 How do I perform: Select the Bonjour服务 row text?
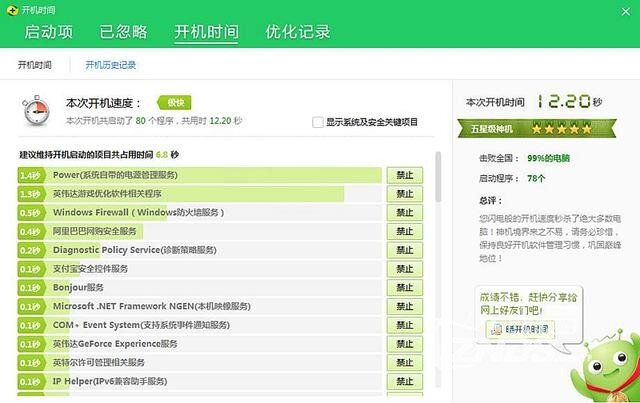coord(78,288)
